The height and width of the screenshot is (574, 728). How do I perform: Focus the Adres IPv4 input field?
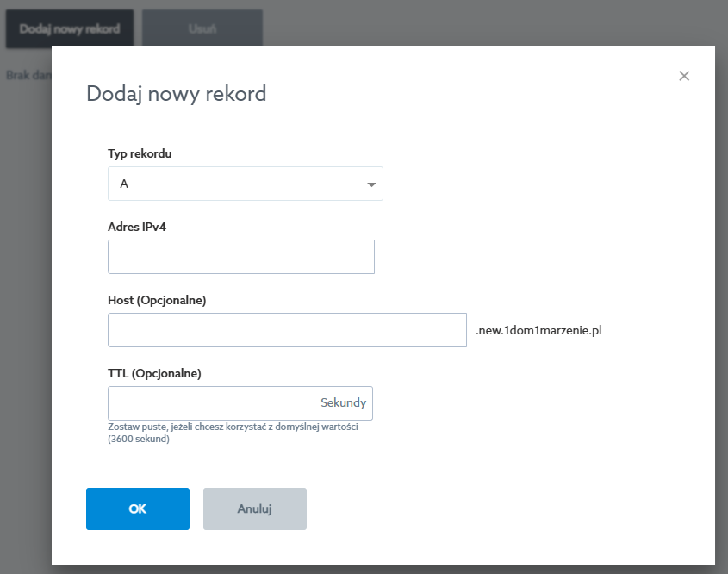point(240,257)
